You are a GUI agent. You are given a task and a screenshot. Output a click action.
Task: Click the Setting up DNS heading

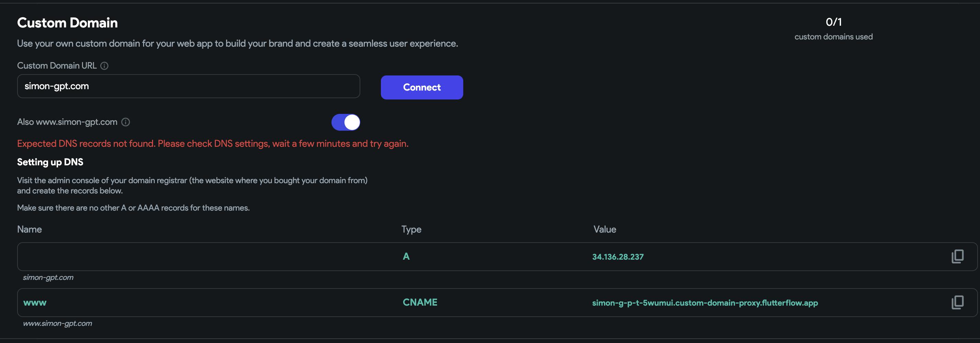[x=50, y=162]
